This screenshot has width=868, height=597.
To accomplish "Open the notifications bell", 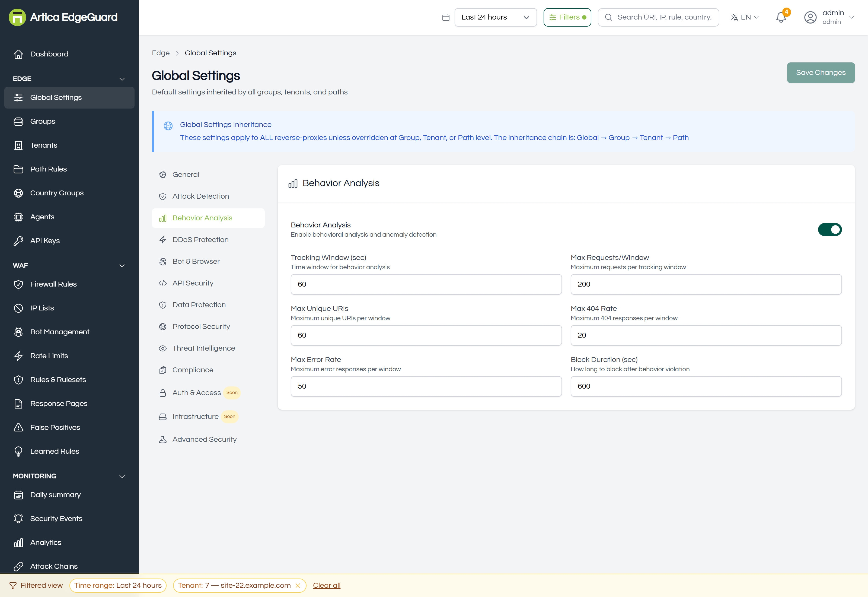I will 781,17.
